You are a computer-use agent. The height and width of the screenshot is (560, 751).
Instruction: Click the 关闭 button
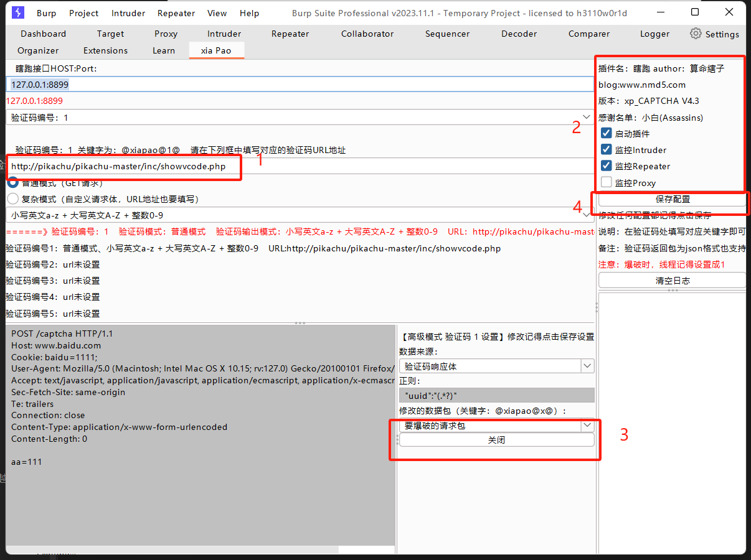click(497, 440)
